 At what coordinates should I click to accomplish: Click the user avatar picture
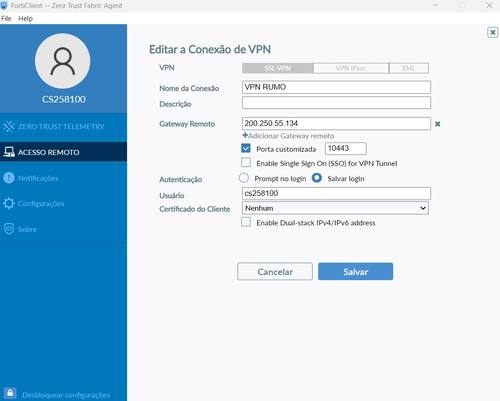63,61
